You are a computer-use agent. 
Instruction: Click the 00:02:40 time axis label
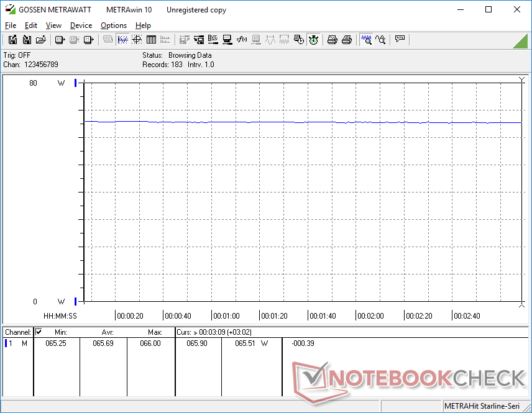(467, 316)
